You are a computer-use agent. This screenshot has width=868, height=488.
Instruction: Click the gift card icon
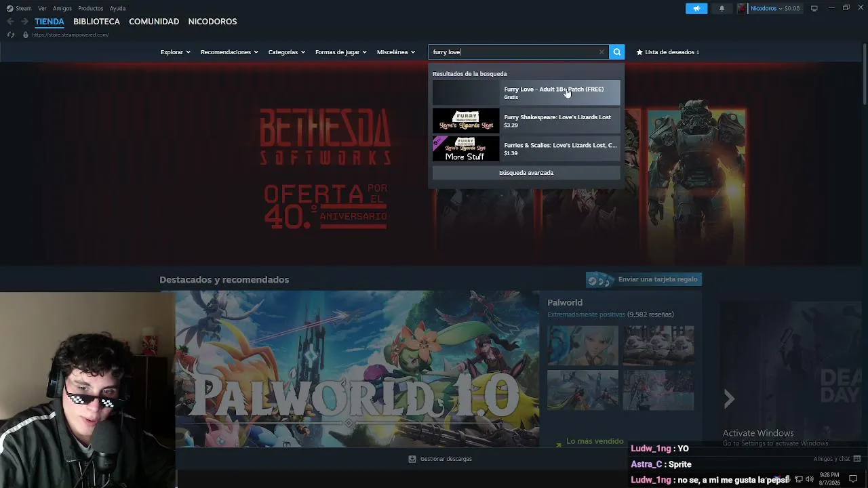599,280
